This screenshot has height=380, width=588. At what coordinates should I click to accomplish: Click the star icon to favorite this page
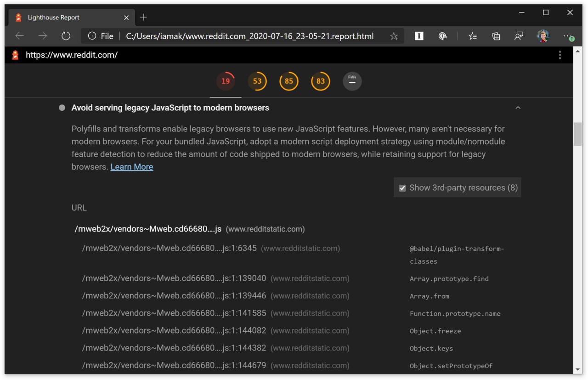coord(394,36)
